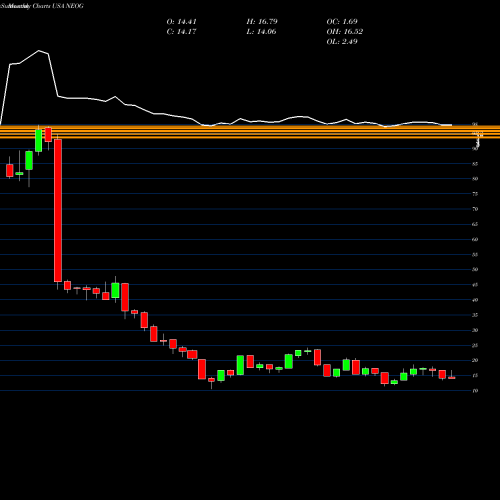Click the OL: 2.49 statistic
The image size is (500, 500).
[342, 42]
